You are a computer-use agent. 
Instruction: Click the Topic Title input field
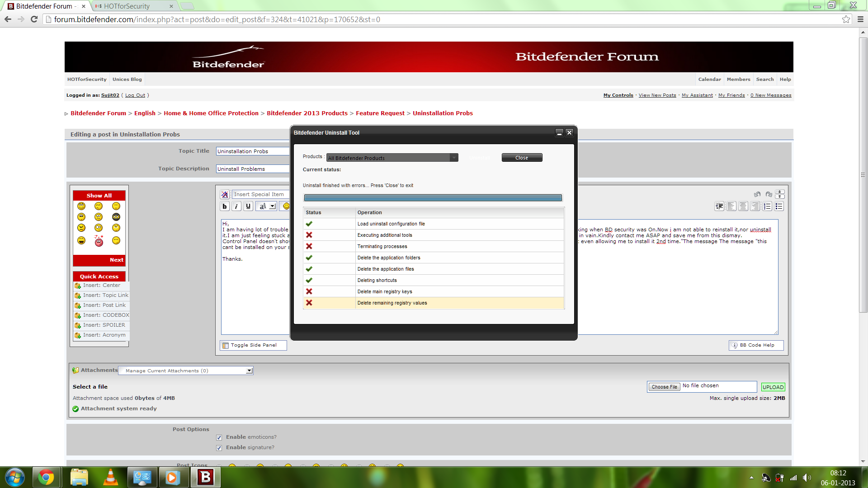point(252,151)
